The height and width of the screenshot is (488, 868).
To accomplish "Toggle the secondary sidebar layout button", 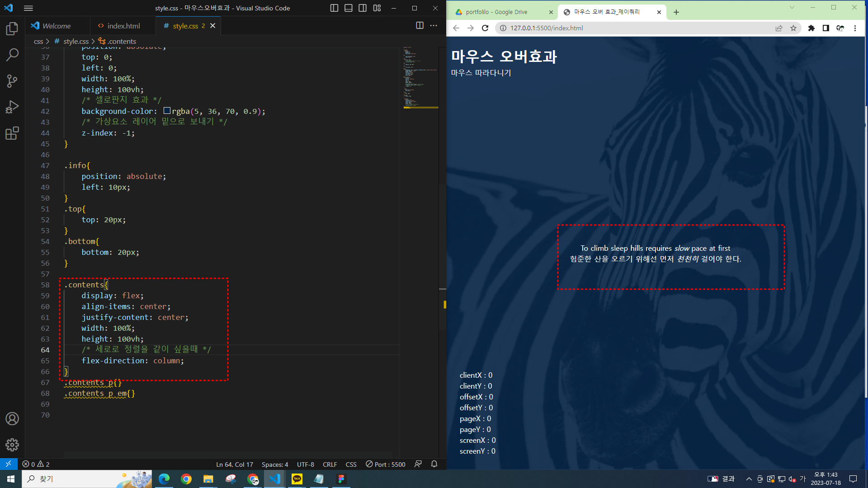I will click(x=363, y=8).
